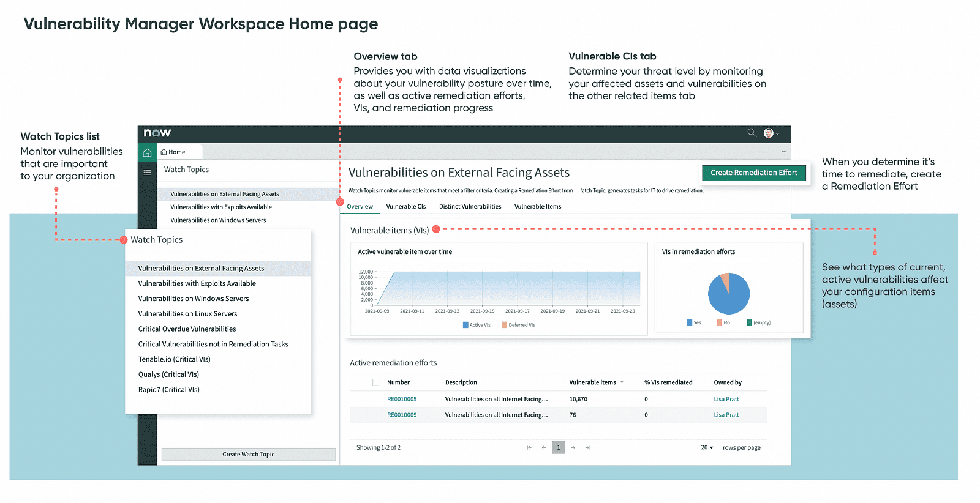
Task: Open remediation effort RE0010009
Action: [x=402, y=415]
